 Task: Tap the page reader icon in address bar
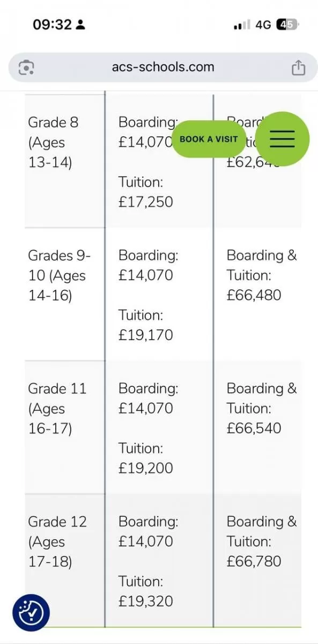pyautogui.click(x=26, y=68)
